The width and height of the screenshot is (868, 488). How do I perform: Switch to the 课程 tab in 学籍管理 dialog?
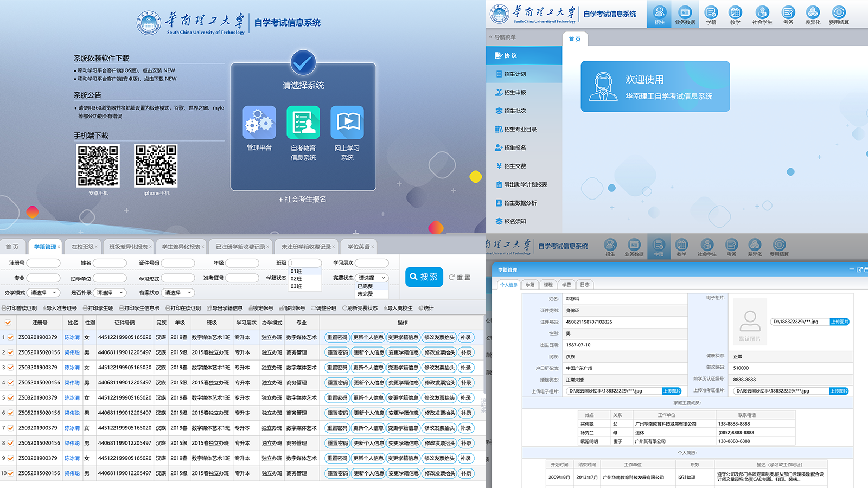(548, 285)
